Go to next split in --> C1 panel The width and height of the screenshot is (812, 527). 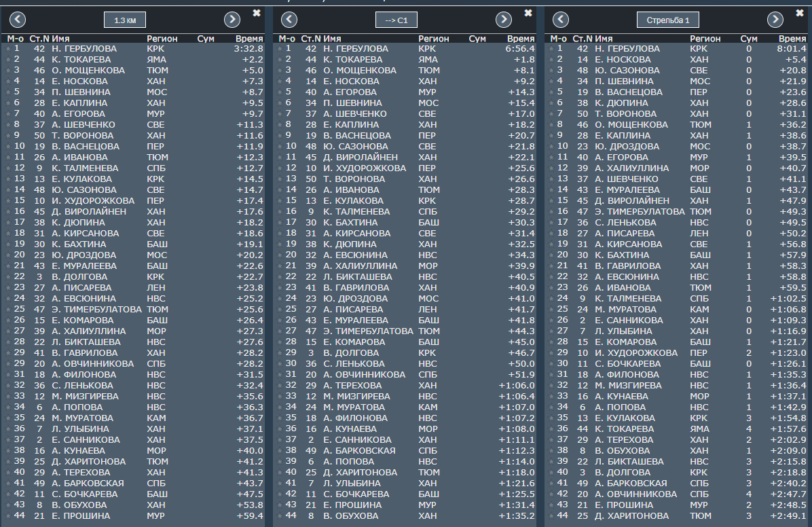pyautogui.click(x=503, y=20)
